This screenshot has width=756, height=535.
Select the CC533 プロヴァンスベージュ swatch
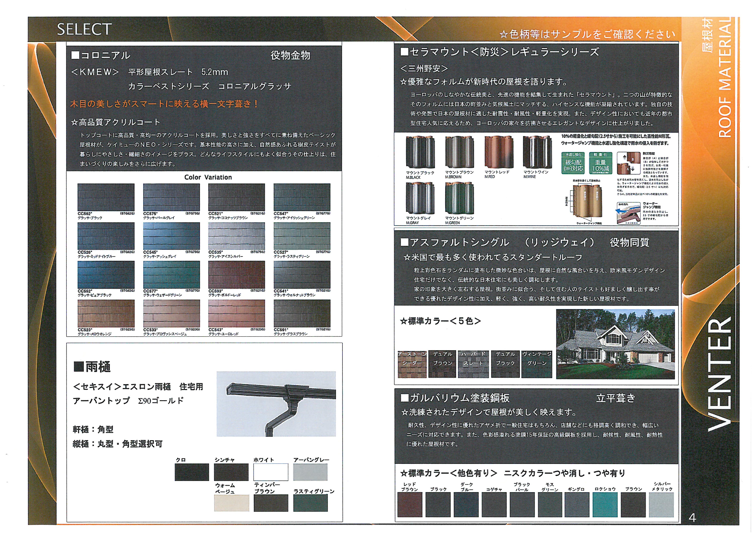click(171, 313)
